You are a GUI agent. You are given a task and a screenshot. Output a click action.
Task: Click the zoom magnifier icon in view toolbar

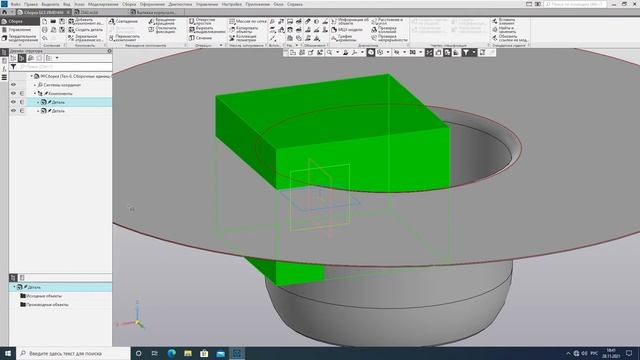click(x=329, y=52)
